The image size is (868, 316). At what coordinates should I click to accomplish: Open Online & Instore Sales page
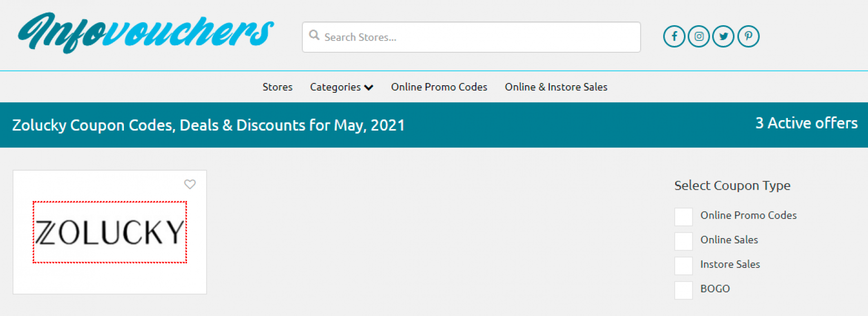pyautogui.click(x=556, y=87)
